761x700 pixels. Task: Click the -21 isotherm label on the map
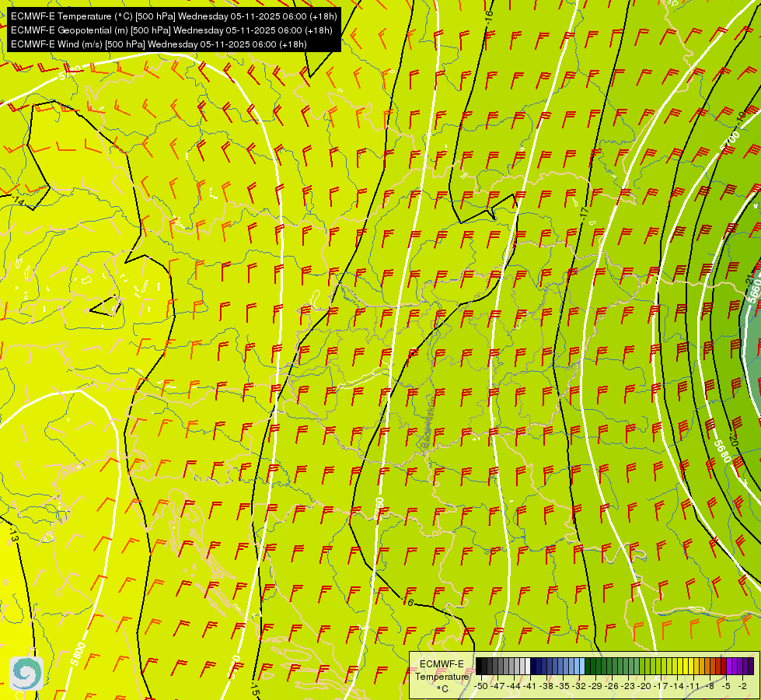[749, 280]
